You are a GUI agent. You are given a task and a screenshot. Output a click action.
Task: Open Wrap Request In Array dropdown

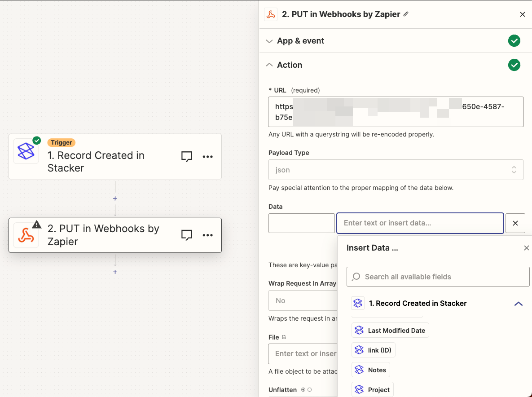click(x=303, y=300)
